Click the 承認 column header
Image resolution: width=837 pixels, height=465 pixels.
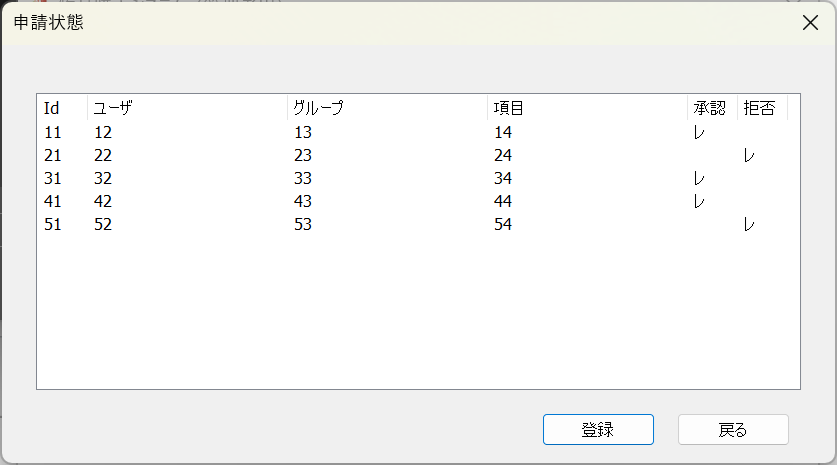pos(712,108)
